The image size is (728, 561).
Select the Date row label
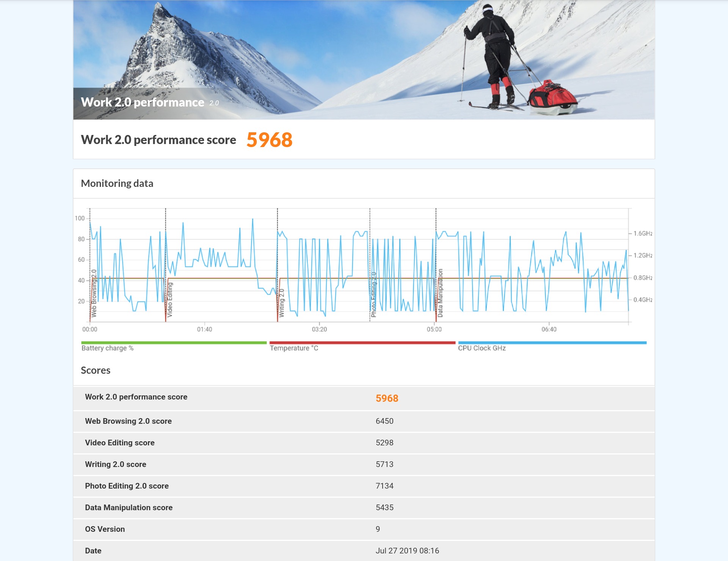(x=93, y=551)
